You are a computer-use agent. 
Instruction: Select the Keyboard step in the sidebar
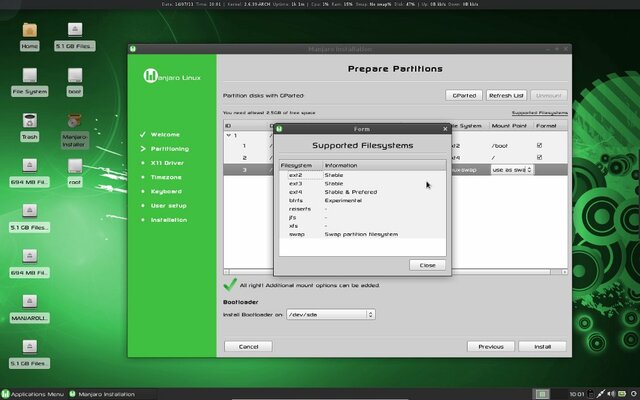point(166,191)
